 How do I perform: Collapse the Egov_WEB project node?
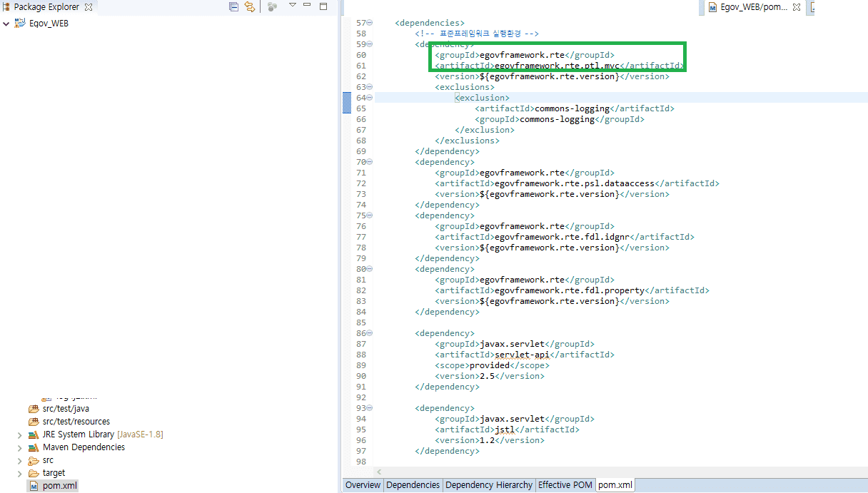[6, 24]
